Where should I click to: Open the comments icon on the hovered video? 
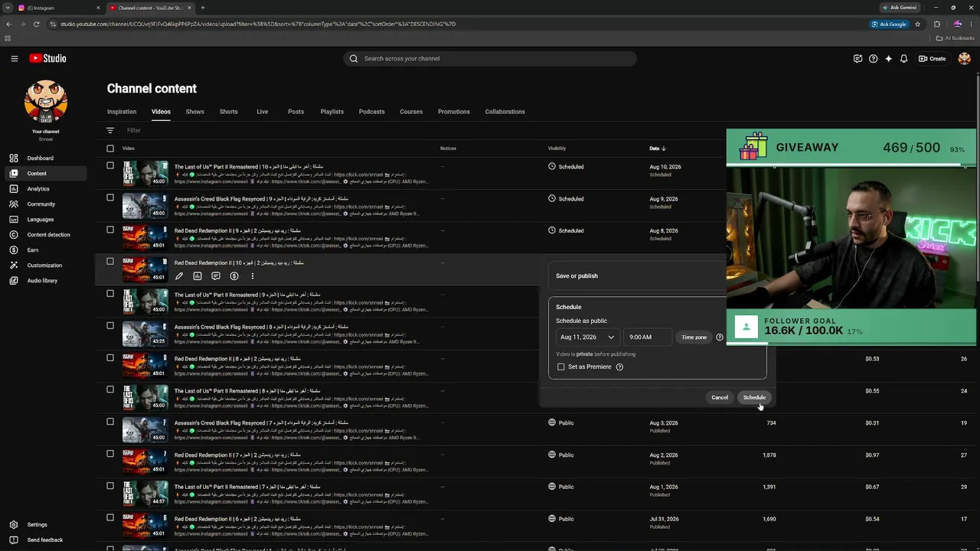(216, 276)
